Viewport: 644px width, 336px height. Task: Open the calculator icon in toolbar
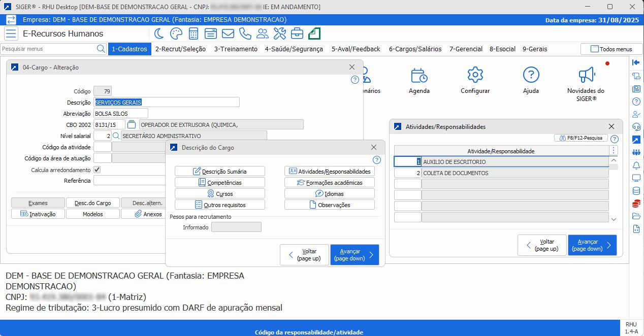(194, 34)
